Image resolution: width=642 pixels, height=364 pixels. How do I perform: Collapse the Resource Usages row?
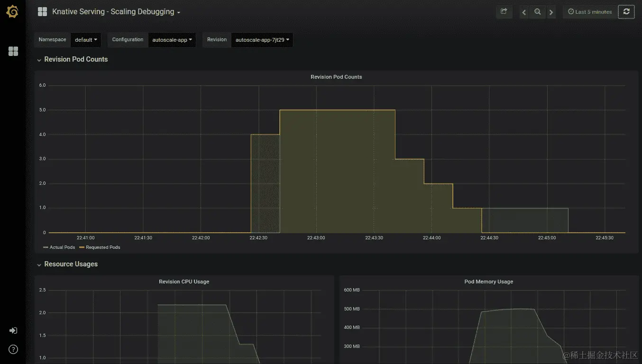pyautogui.click(x=67, y=264)
